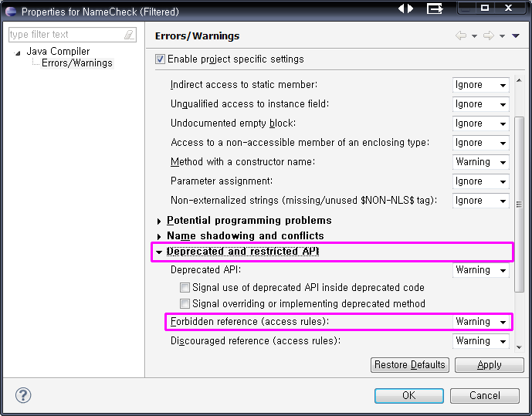532x416 pixels.
Task: Select Errors/Warnings tree item
Action: click(77, 63)
